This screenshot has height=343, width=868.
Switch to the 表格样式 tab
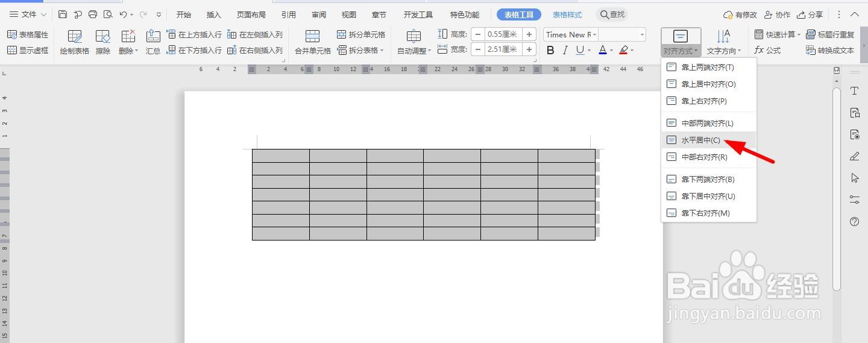pos(567,14)
